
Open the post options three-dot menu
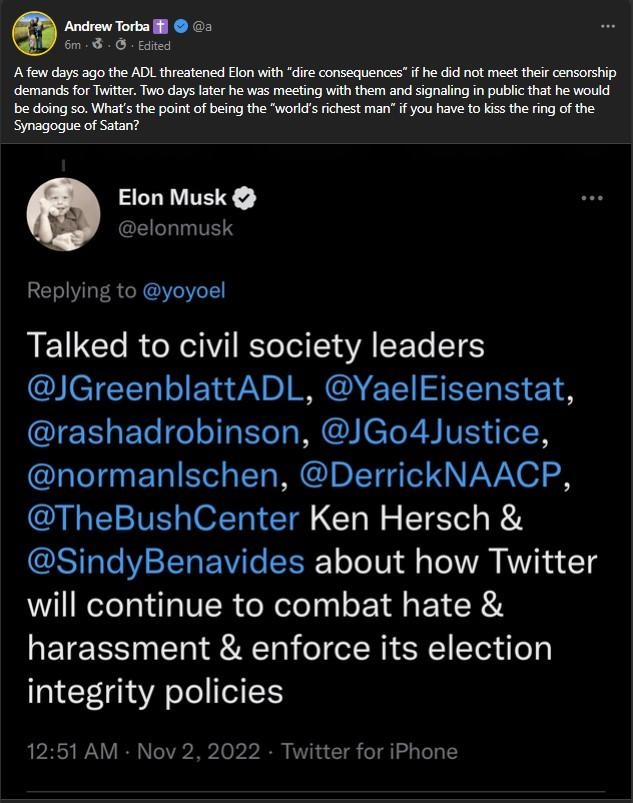click(607, 25)
